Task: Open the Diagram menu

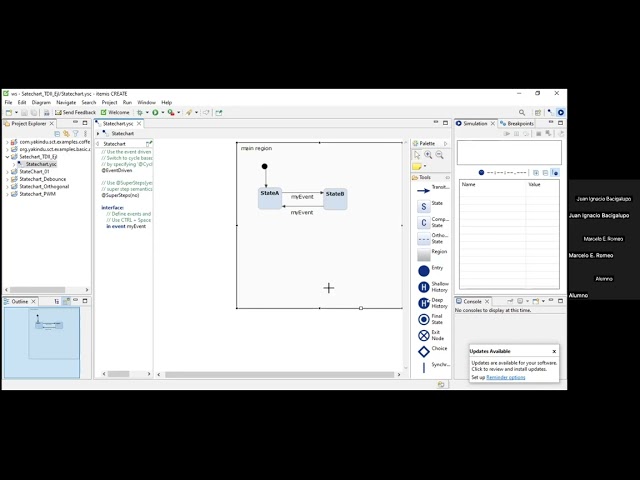Action: coord(41,102)
